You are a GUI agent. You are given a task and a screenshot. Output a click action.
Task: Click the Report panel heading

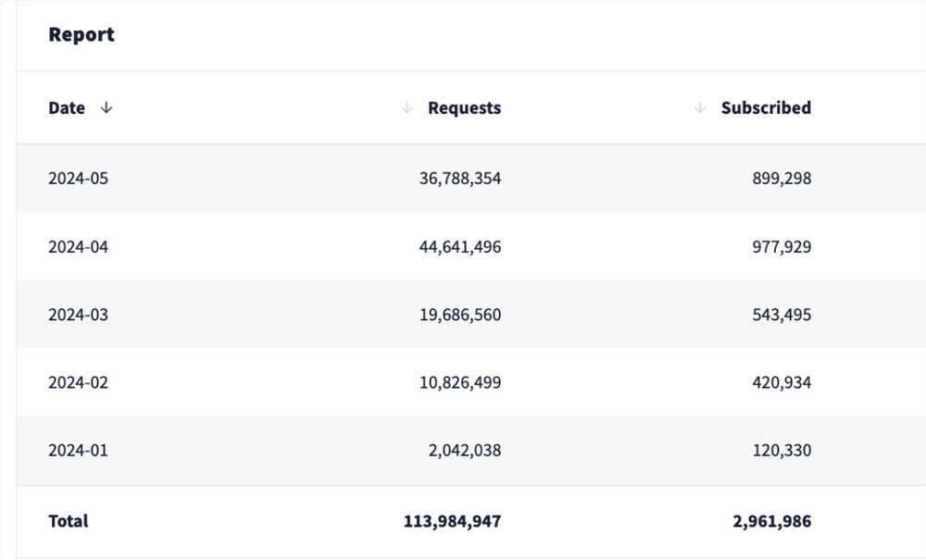click(x=81, y=35)
